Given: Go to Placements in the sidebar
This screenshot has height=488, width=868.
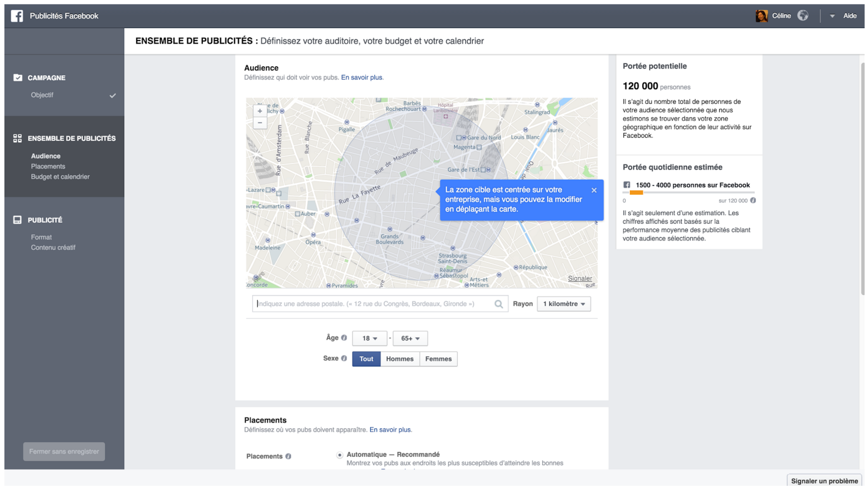Looking at the screenshot, I should pyautogui.click(x=48, y=166).
